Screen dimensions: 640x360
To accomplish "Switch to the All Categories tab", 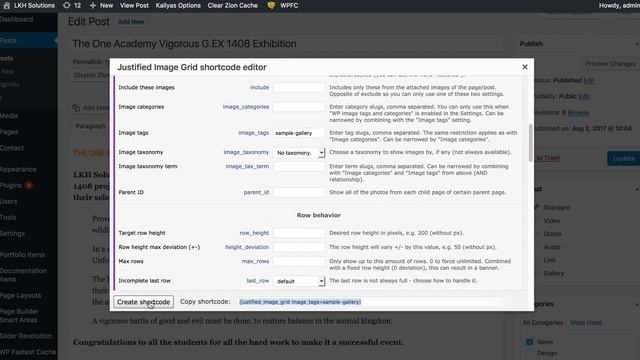I will point(542,322).
